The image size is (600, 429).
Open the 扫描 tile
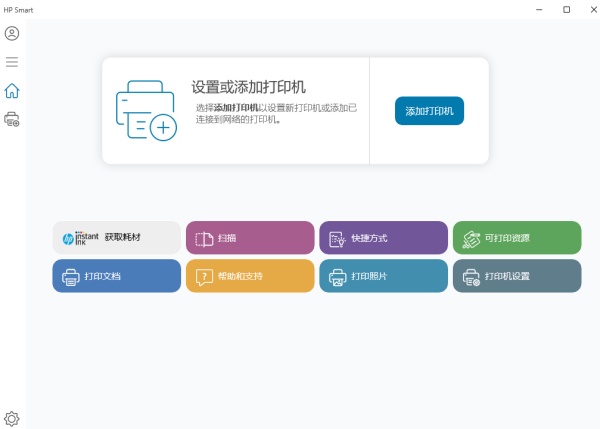click(250, 238)
